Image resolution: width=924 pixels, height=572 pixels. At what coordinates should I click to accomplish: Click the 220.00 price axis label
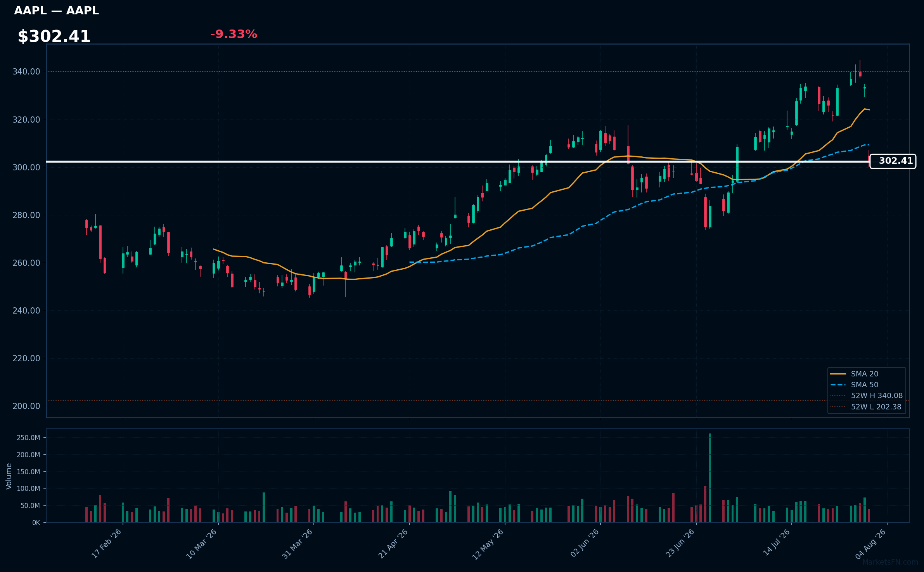pos(26,359)
